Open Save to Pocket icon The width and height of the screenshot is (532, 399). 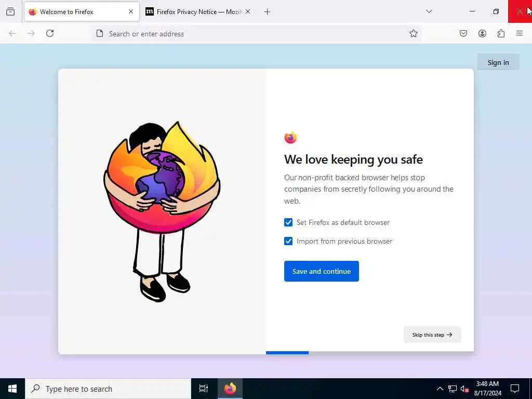click(463, 33)
